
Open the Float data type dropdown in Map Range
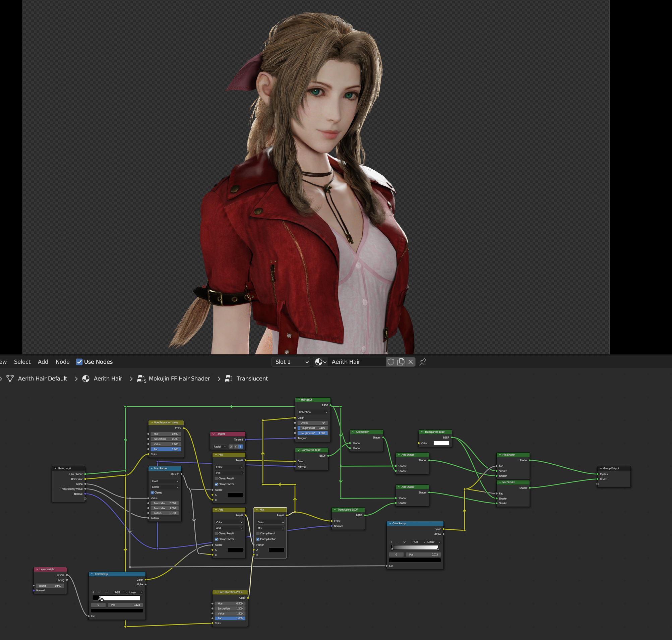point(165,481)
